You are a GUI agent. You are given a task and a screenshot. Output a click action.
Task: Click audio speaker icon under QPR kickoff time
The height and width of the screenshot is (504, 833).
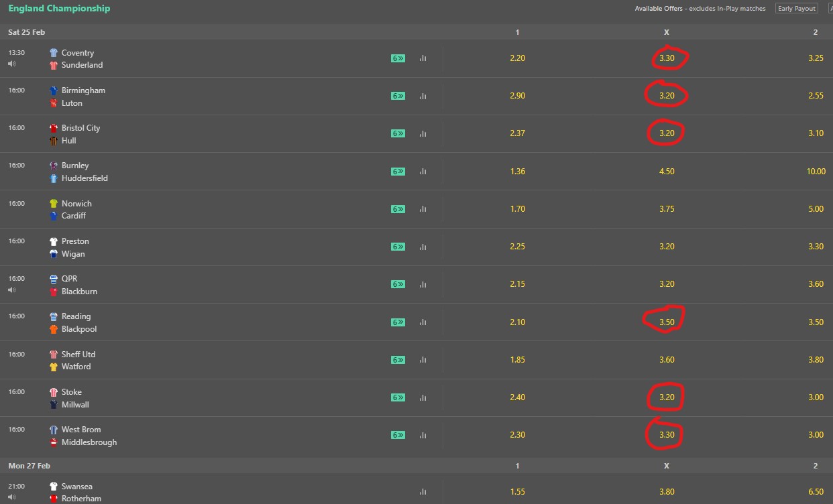tap(11, 290)
